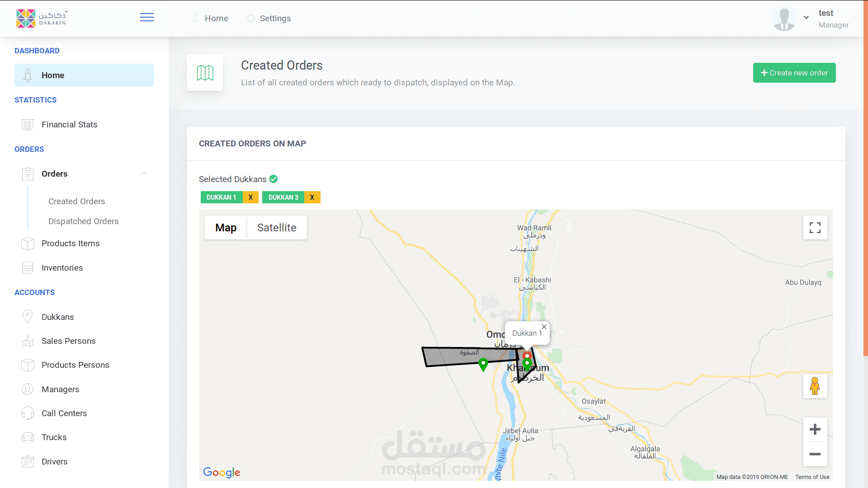Click Create new order button
The width and height of the screenshot is (868, 488).
click(794, 73)
